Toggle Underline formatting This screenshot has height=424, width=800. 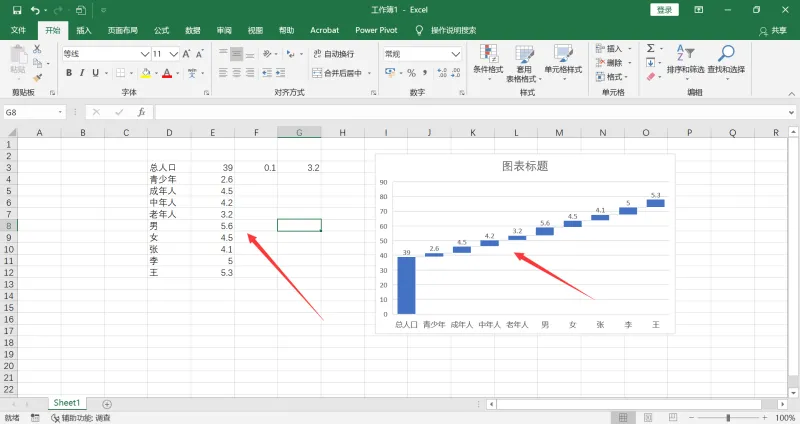95,73
